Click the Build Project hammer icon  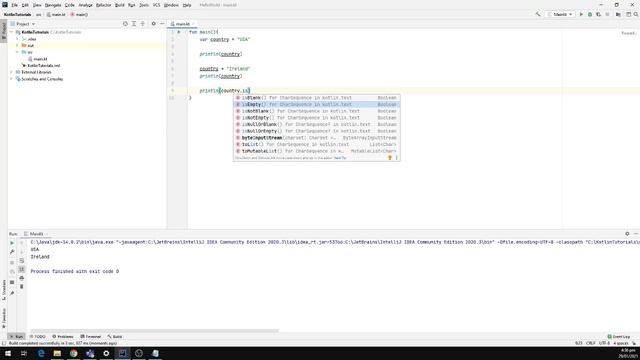(538, 14)
